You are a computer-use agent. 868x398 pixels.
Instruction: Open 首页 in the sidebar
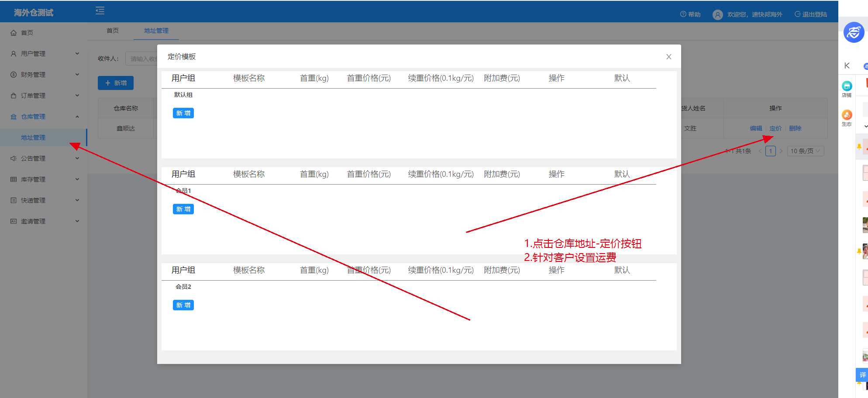pyautogui.click(x=44, y=33)
